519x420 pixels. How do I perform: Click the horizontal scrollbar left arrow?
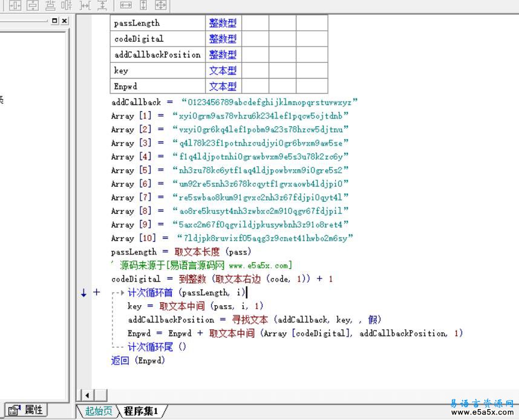pyautogui.click(x=87, y=395)
